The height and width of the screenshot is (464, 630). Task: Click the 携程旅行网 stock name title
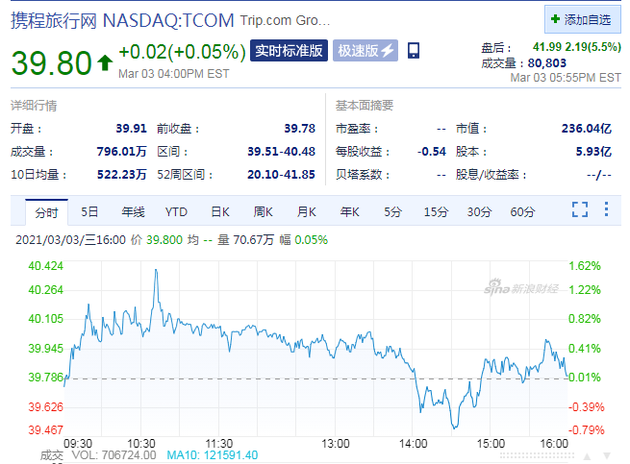pyautogui.click(x=54, y=20)
